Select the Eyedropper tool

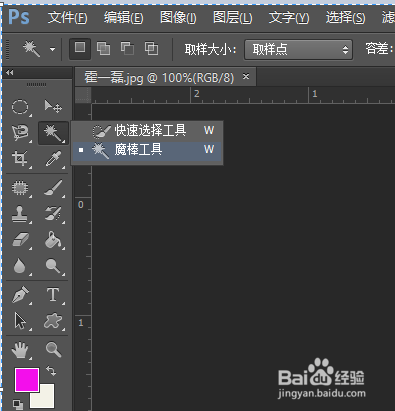(x=53, y=159)
